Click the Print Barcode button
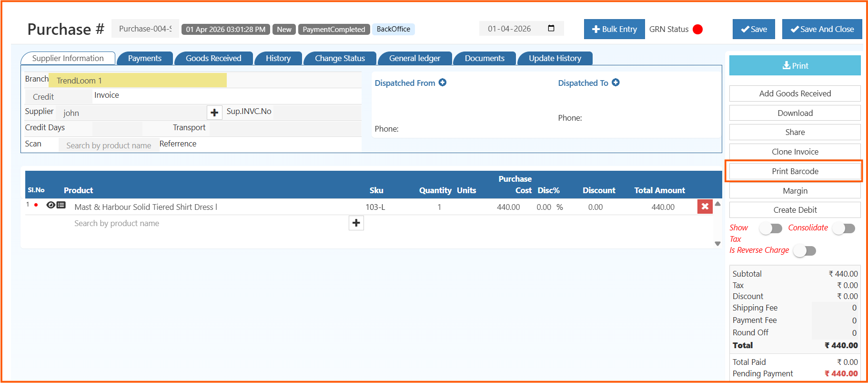Viewport: 868px width, 383px height. (795, 171)
